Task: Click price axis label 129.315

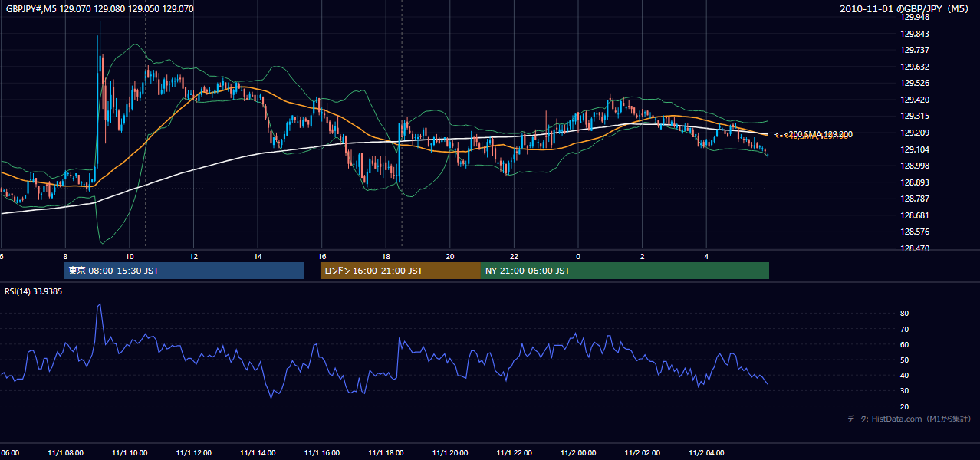Action: (916, 116)
